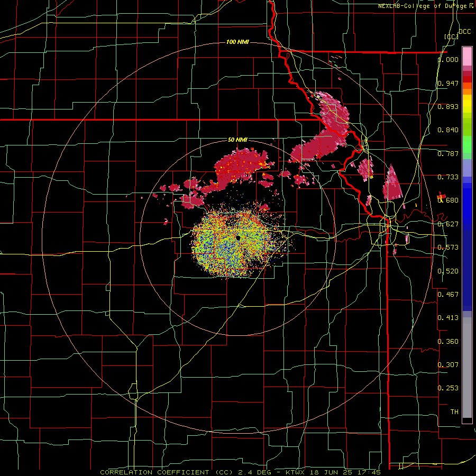Select the 0.307 legend value

pyautogui.click(x=448, y=364)
